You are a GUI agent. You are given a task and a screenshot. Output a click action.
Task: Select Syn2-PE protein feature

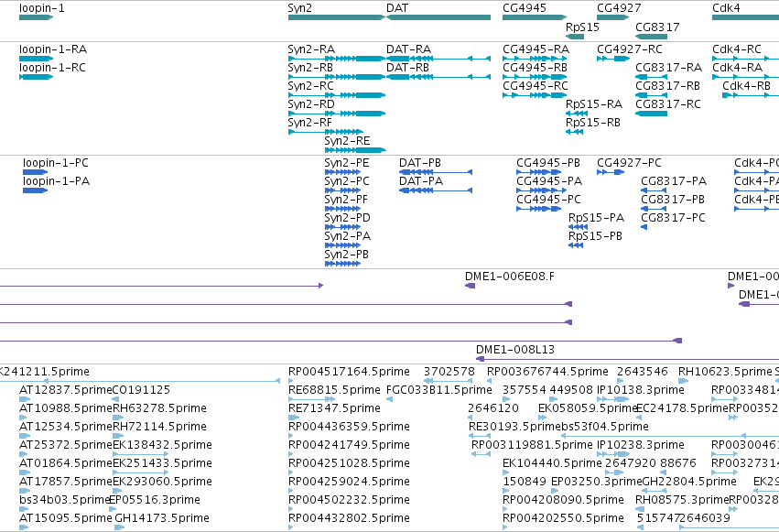pos(342,172)
